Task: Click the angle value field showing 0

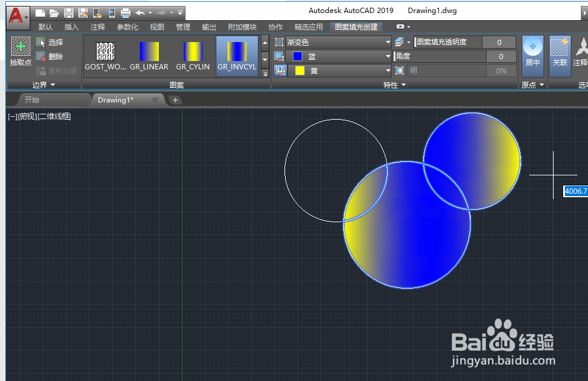Action: coord(501,57)
